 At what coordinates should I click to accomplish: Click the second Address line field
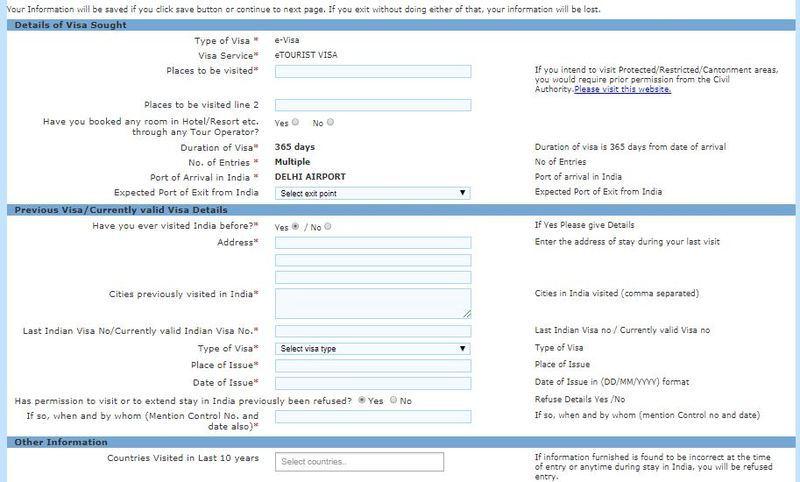coord(372,260)
